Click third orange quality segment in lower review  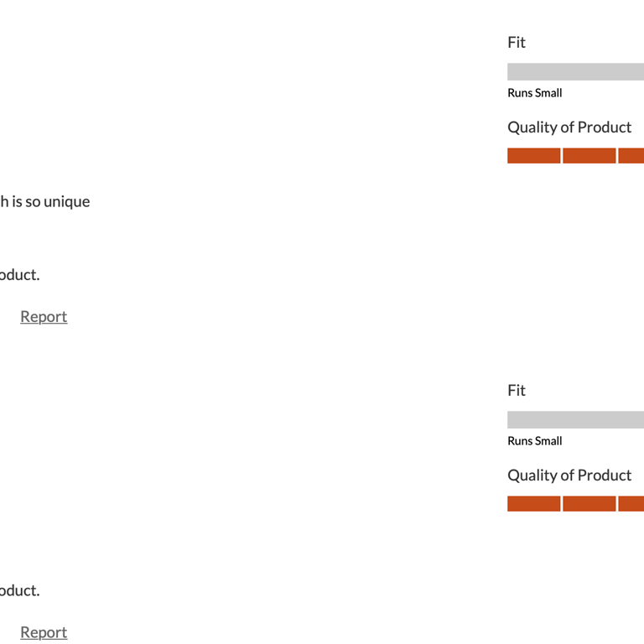click(631, 504)
